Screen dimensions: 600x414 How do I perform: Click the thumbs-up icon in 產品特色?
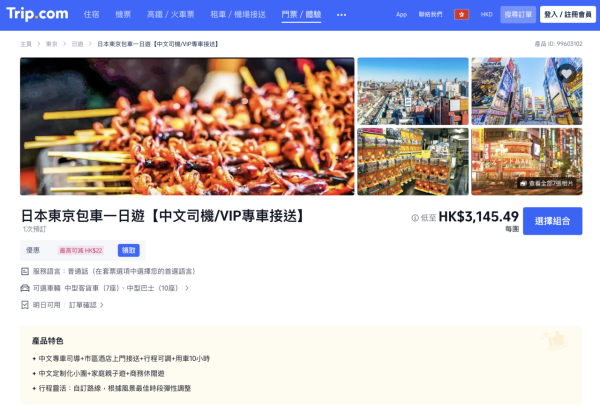tap(555, 340)
